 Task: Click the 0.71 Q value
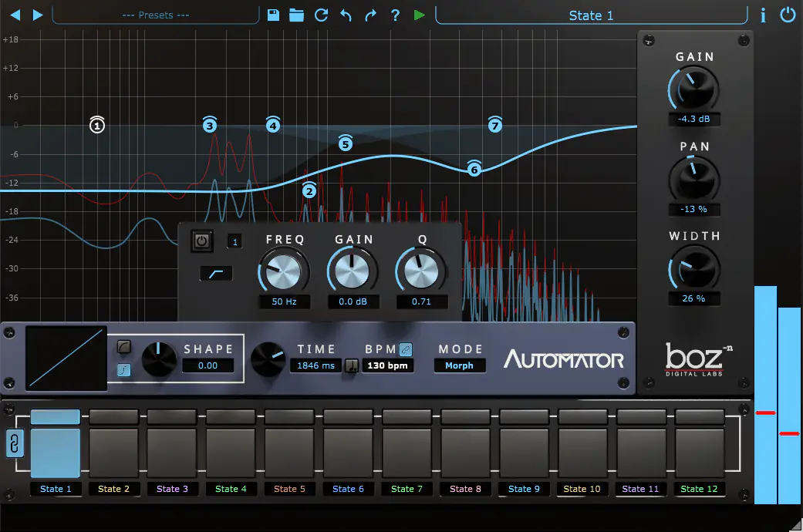click(421, 301)
